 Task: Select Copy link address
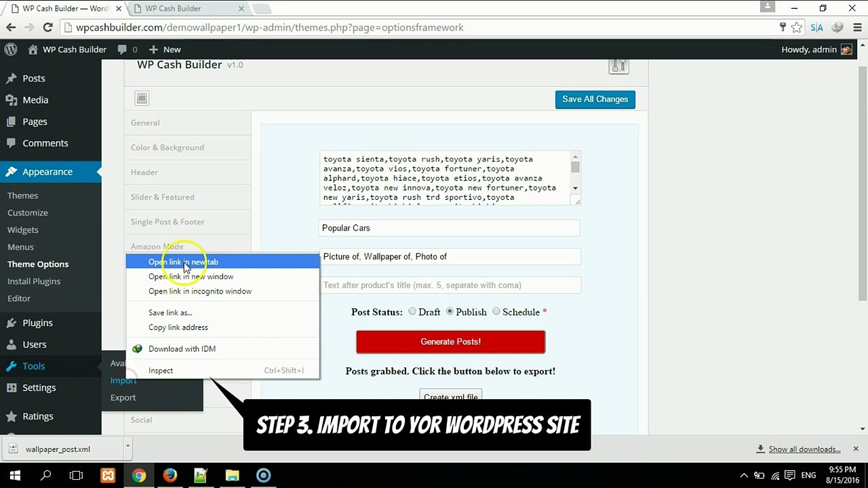pyautogui.click(x=222, y=327)
